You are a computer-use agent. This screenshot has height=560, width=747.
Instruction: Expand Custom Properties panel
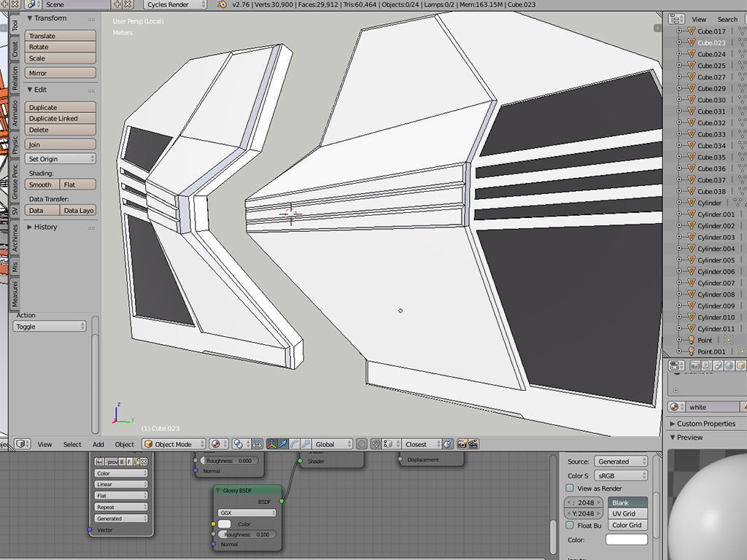coord(673,424)
